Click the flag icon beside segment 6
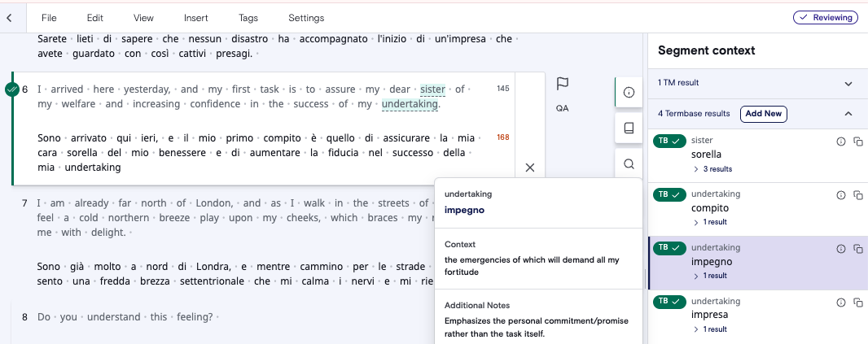Image resolution: width=868 pixels, height=344 pixels. click(x=563, y=84)
